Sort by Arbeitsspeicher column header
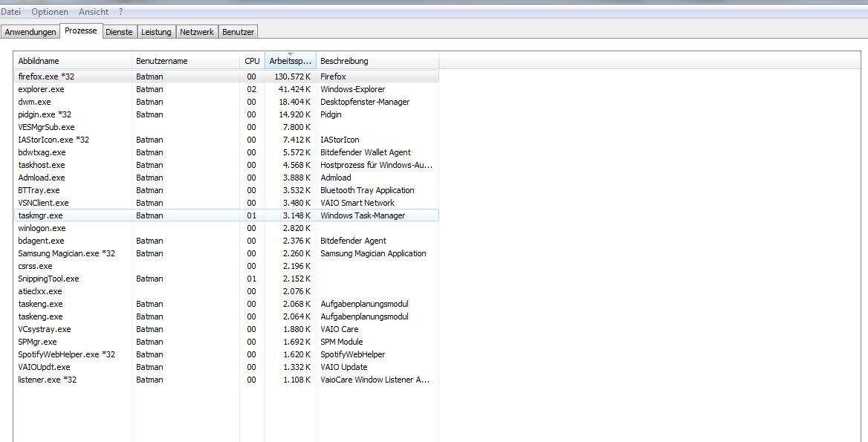Viewport: 868px width, 442px height. 291,61
